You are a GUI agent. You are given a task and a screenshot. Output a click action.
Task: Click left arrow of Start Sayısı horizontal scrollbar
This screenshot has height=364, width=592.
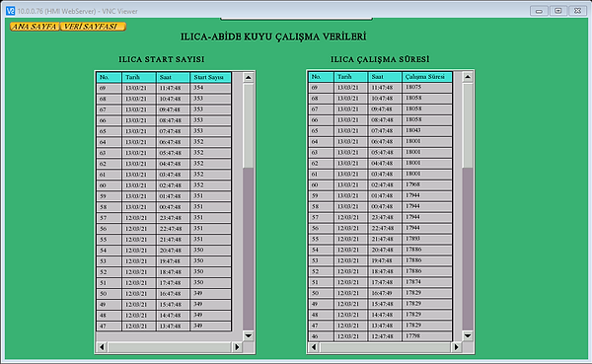(102, 346)
